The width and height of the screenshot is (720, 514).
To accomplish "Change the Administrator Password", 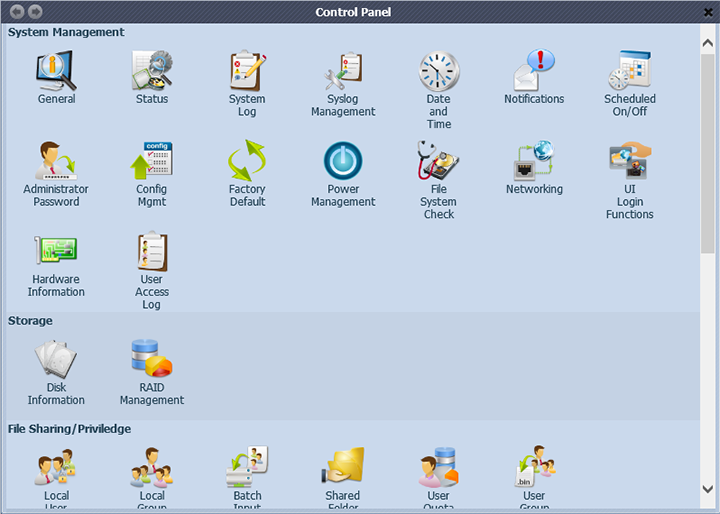I will tap(56, 161).
